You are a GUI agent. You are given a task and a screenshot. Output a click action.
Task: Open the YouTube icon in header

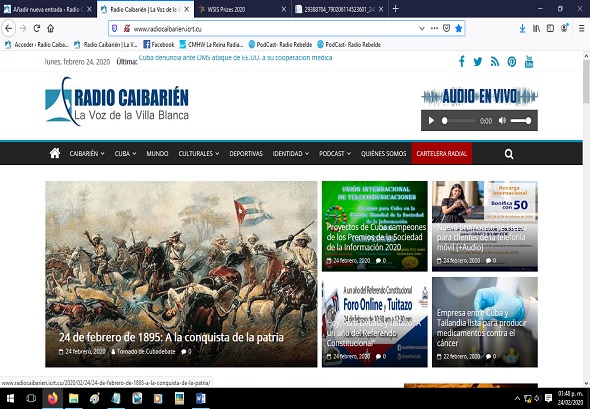pyautogui.click(x=529, y=61)
